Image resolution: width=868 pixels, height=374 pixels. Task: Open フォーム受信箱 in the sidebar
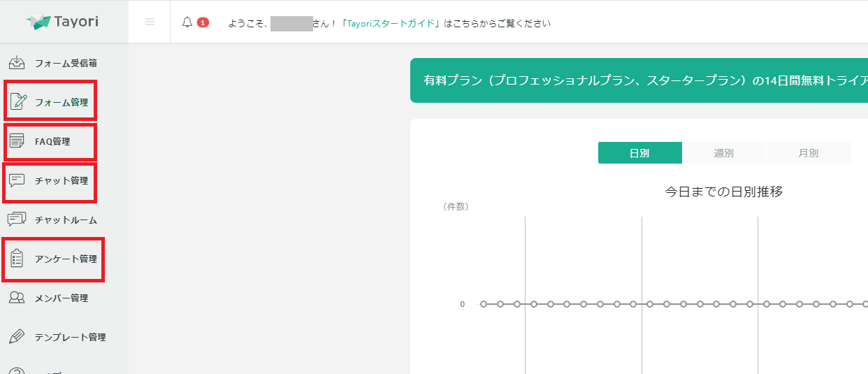(64, 63)
